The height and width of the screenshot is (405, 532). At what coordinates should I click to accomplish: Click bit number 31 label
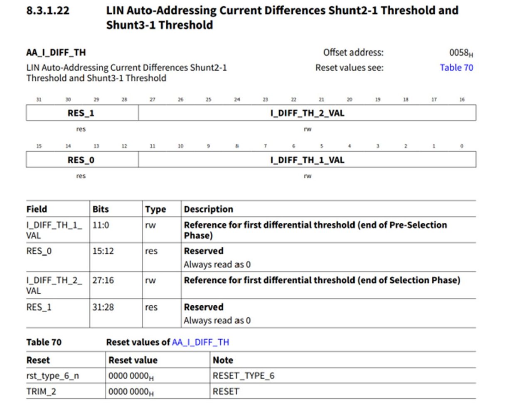click(x=39, y=100)
